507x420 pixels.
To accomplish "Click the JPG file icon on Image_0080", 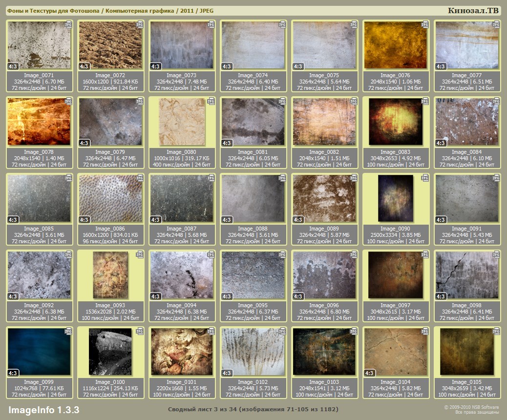I will [x=211, y=101].
